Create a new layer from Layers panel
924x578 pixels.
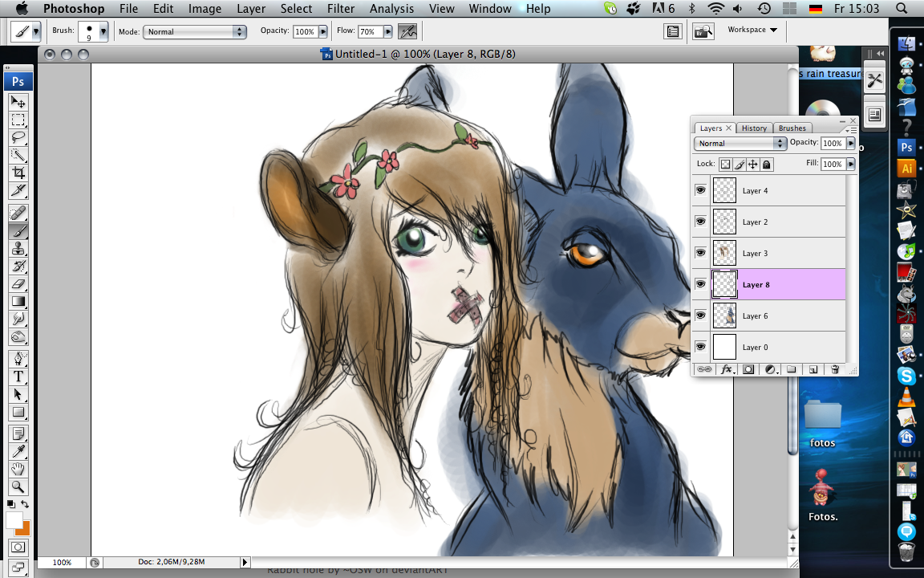pyautogui.click(x=813, y=369)
